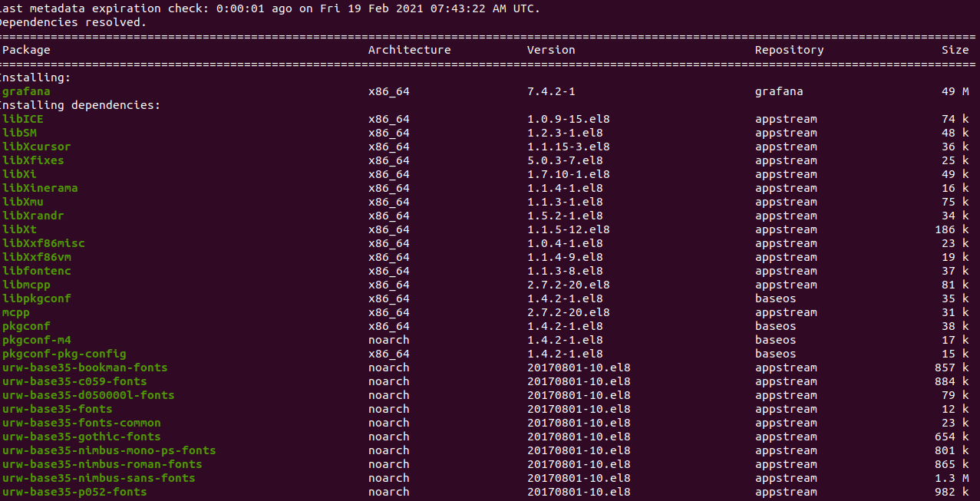Select the 982 k p052-fonts size

tap(952, 492)
